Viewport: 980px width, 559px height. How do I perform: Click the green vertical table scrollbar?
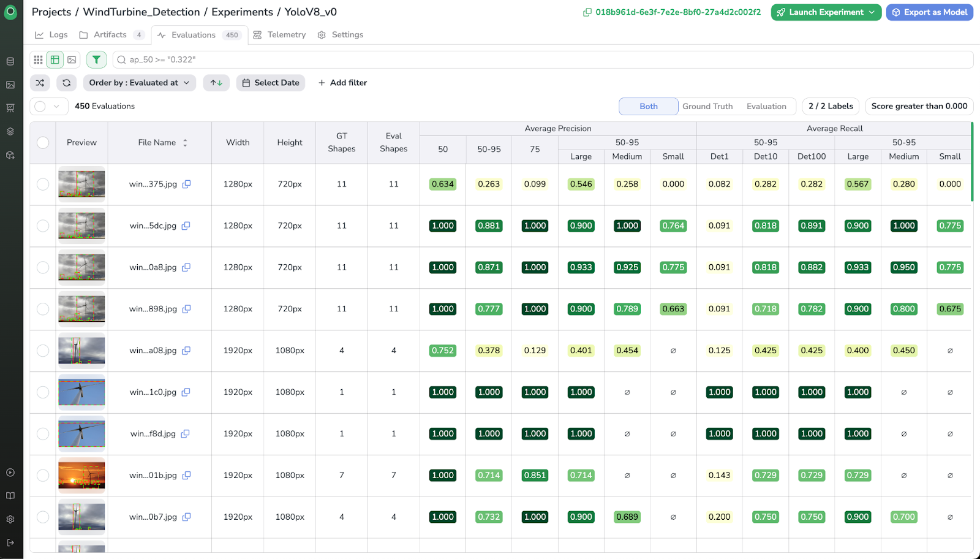pos(972,162)
